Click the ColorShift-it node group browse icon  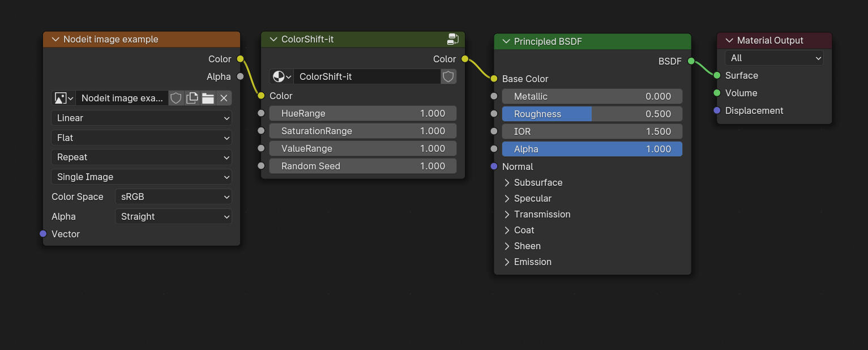pyautogui.click(x=281, y=76)
